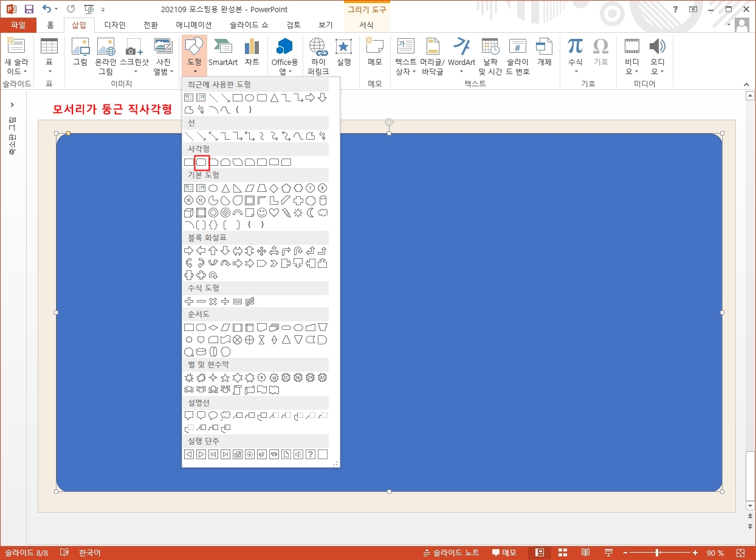Switch to the 홈 tab
Viewport: 756px width, 560px height.
[x=50, y=25]
